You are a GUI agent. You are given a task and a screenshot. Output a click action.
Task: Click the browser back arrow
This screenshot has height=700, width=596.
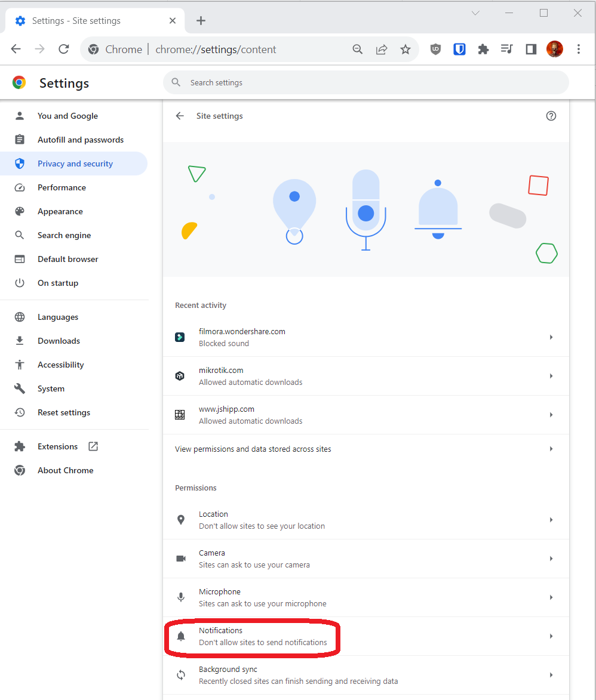[x=16, y=49]
